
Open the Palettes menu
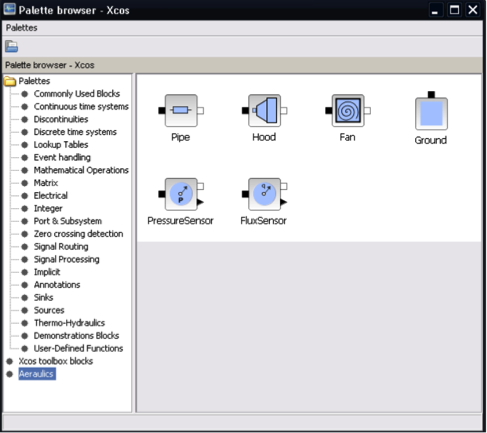(x=22, y=28)
